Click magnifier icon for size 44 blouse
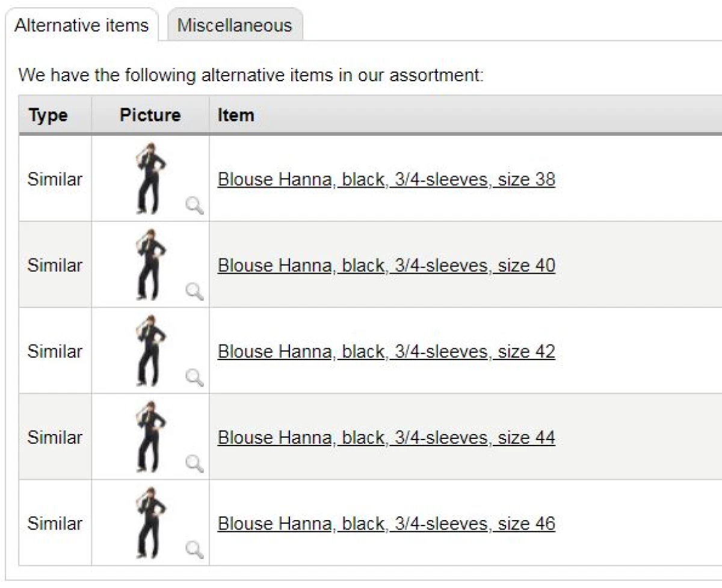Viewport: 722px width, 588px height. (x=194, y=464)
